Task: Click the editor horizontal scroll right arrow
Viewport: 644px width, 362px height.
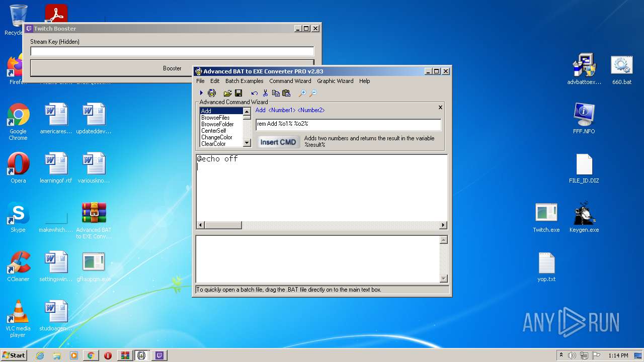Action: point(443,225)
